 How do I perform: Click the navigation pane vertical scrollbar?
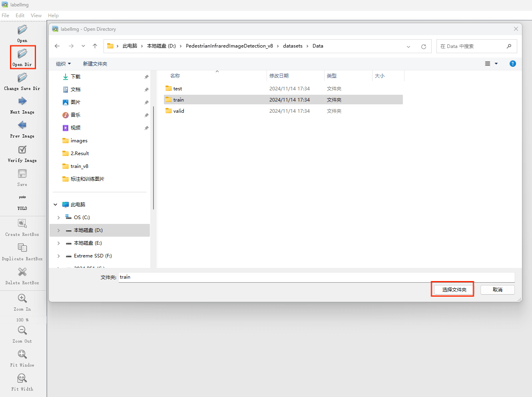(153, 158)
